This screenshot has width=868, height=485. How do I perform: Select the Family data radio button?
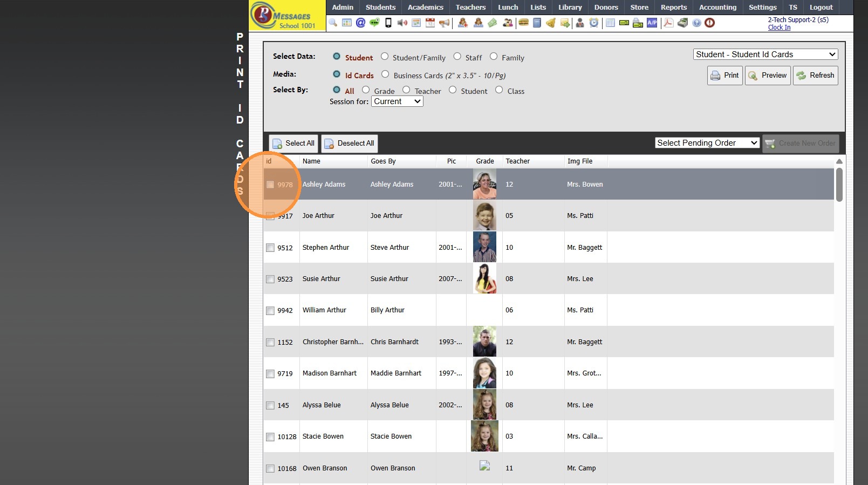[x=494, y=57]
